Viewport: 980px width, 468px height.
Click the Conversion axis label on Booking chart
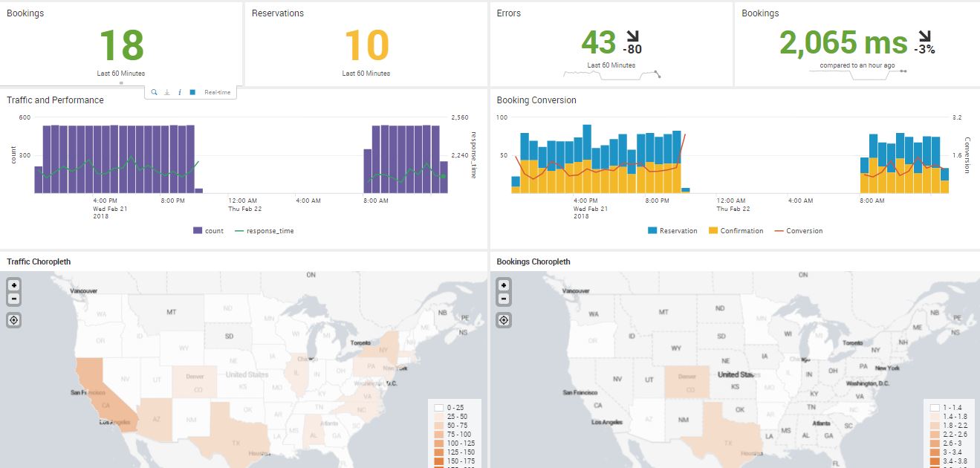pyautogui.click(x=967, y=155)
